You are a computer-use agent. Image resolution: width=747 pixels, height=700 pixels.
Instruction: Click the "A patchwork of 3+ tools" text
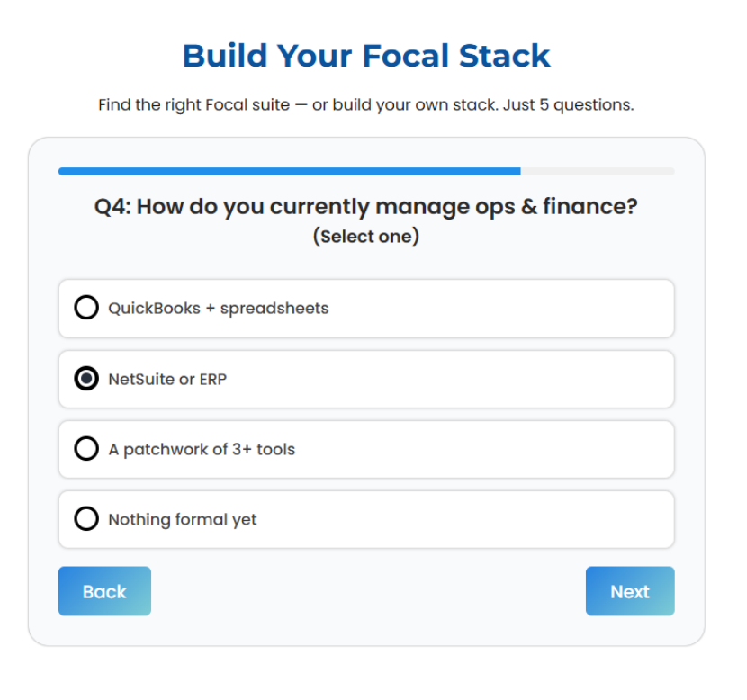tap(202, 449)
